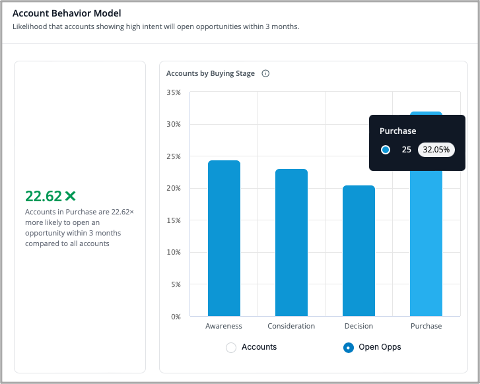Image resolution: width=480 pixels, height=384 pixels.
Task: Click the Purchase title in the tooltip
Action: pos(398,131)
